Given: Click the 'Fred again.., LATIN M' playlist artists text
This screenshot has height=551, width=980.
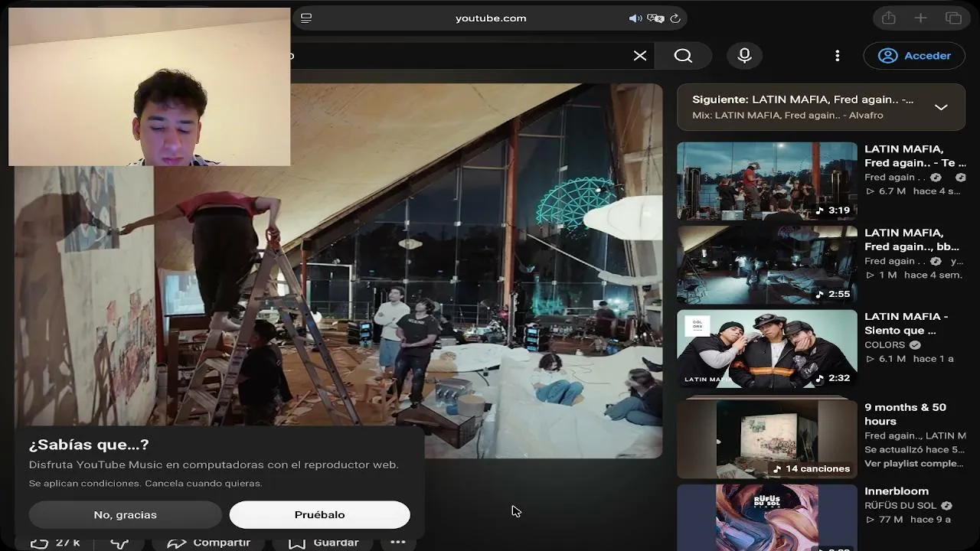Looking at the screenshot, I should coord(915,436).
